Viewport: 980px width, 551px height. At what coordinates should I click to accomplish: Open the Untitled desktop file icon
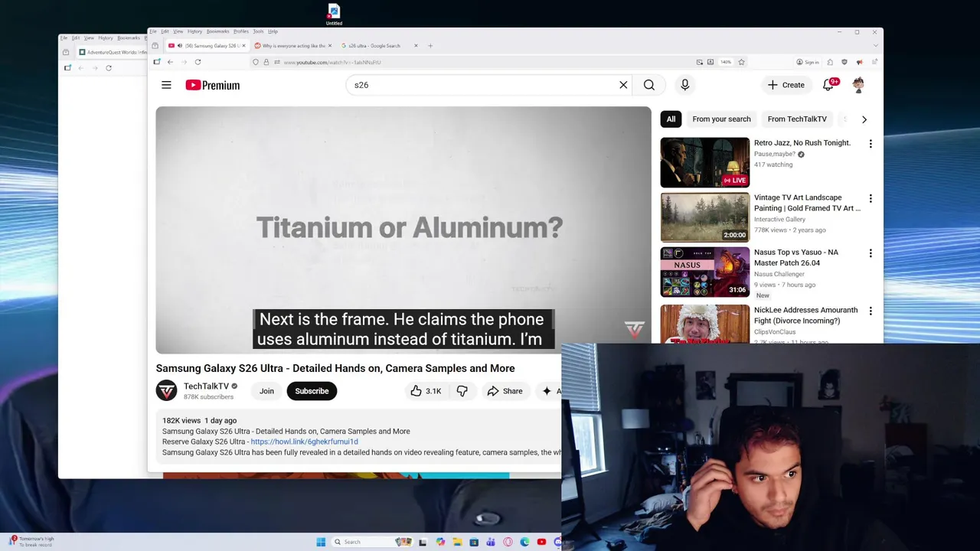(334, 14)
